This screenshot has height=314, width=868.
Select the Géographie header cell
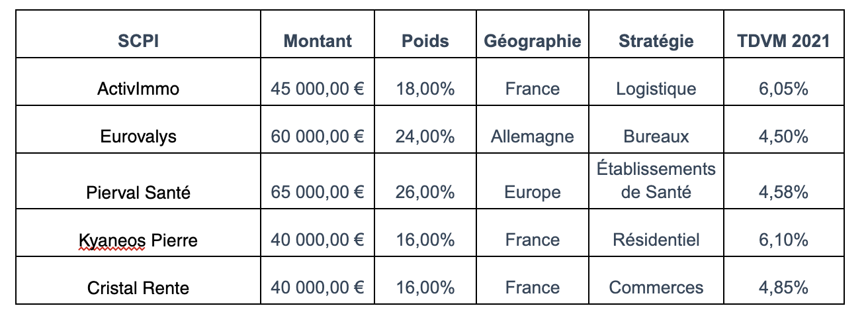[533, 34]
